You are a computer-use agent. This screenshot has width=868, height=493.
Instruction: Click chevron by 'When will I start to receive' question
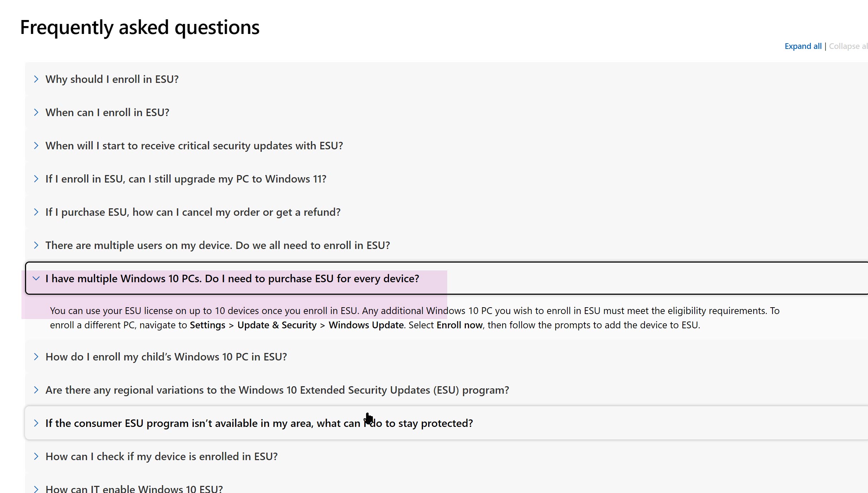pyautogui.click(x=36, y=146)
